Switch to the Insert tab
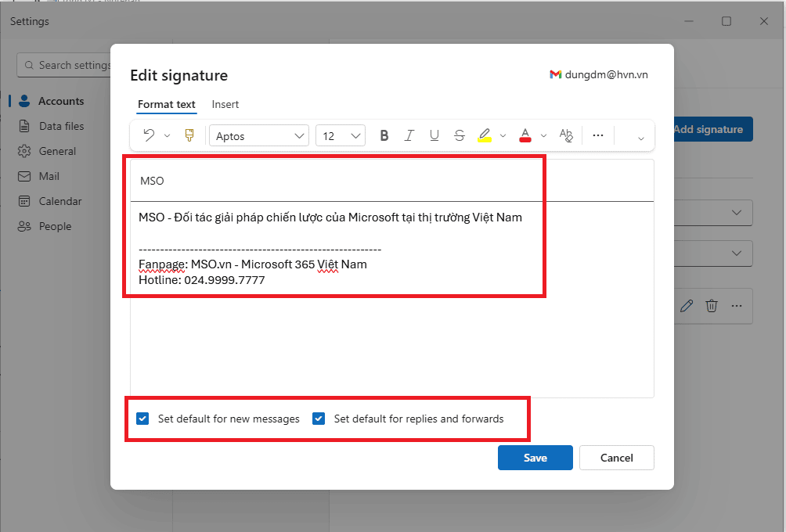Viewport: 786px width, 532px height. click(225, 104)
